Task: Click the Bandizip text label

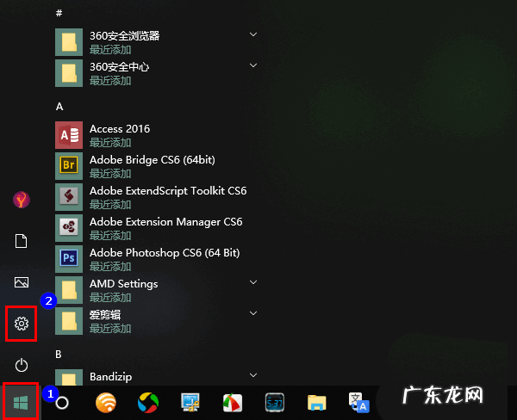Action: [x=111, y=376]
